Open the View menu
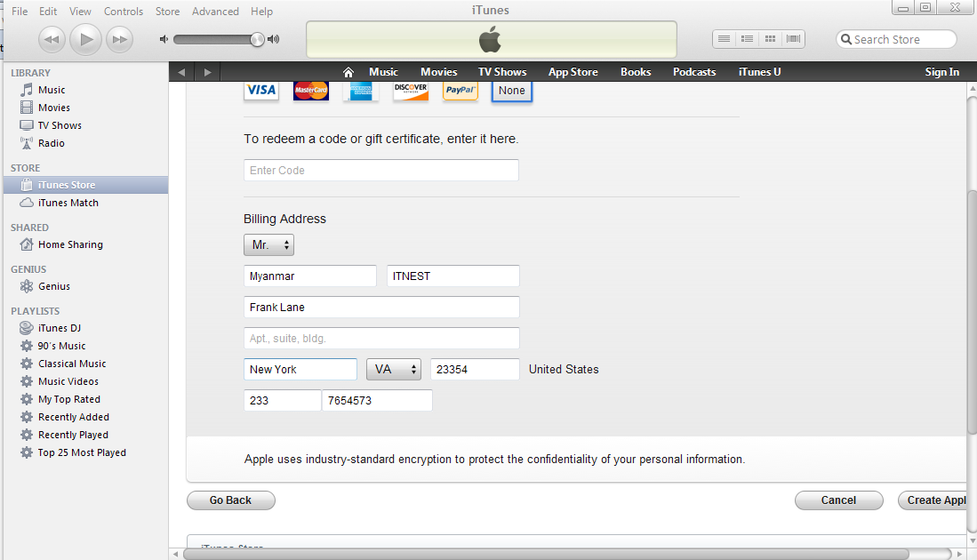 coord(80,12)
